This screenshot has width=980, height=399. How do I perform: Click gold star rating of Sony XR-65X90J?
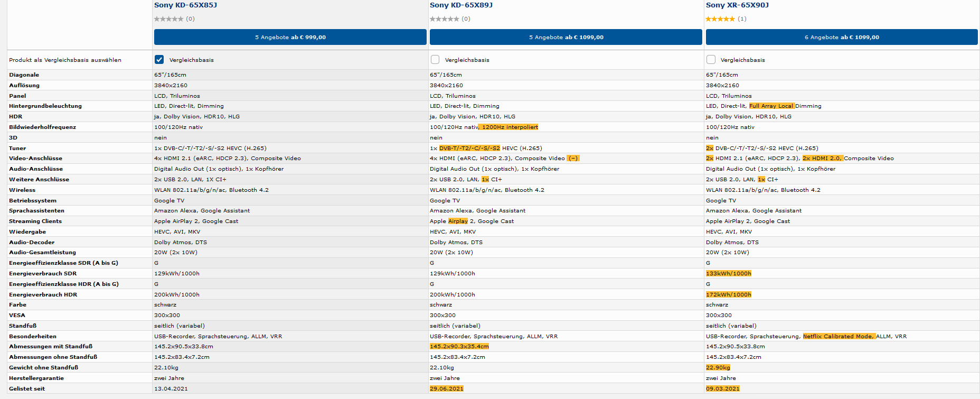pyautogui.click(x=720, y=19)
